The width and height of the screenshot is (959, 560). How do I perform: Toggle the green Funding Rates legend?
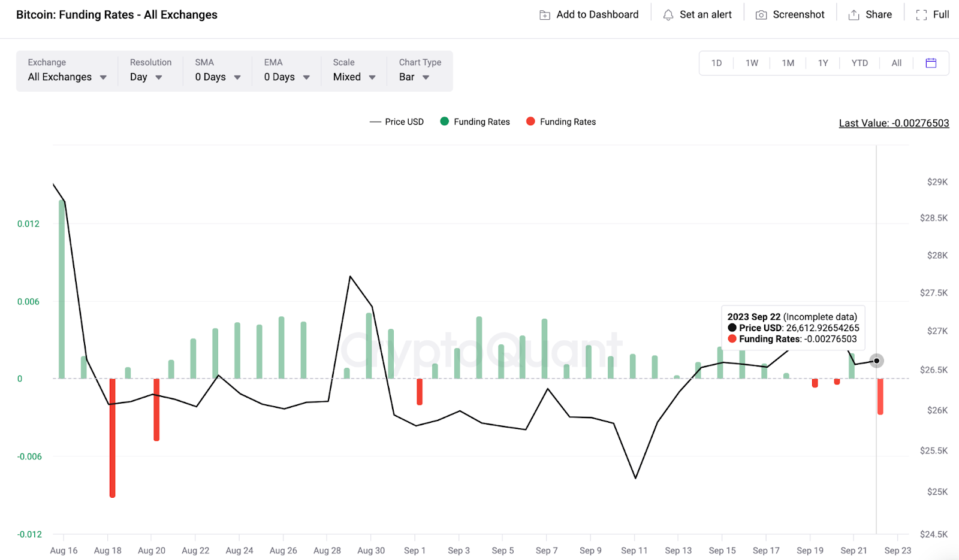point(475,122)
